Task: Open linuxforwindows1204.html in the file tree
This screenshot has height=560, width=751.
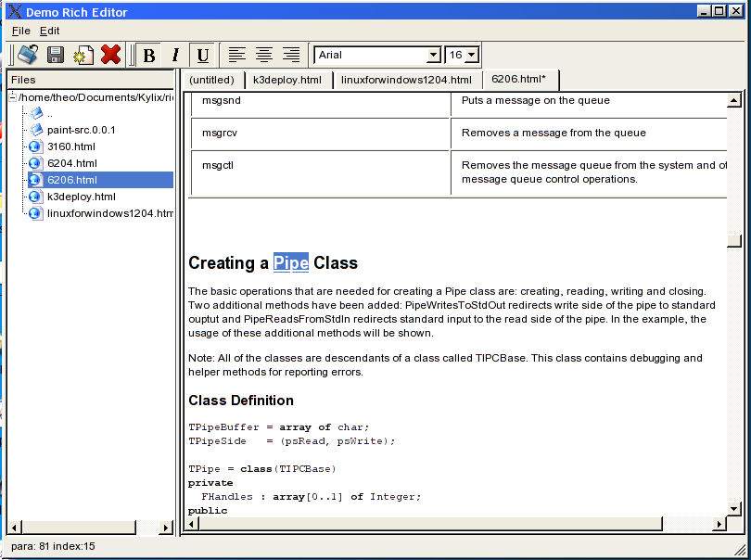Action: (110, 213)
